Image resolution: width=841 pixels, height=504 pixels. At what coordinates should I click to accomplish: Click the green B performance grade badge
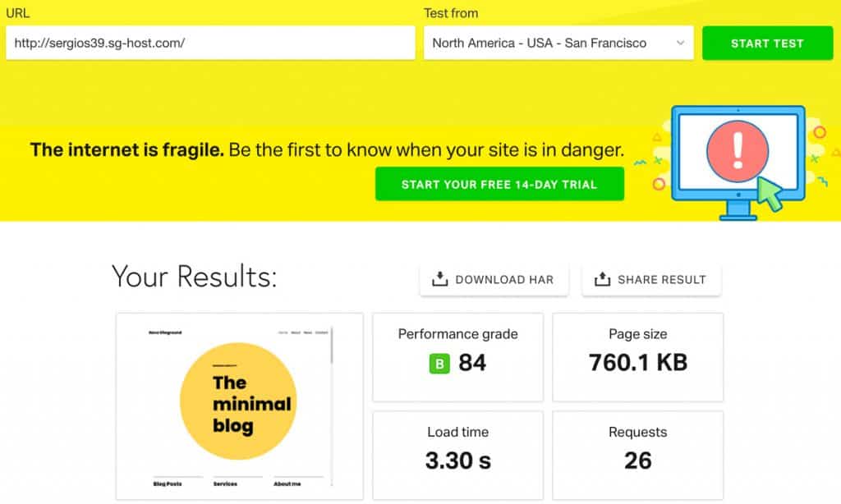click(x=439, y=363)
